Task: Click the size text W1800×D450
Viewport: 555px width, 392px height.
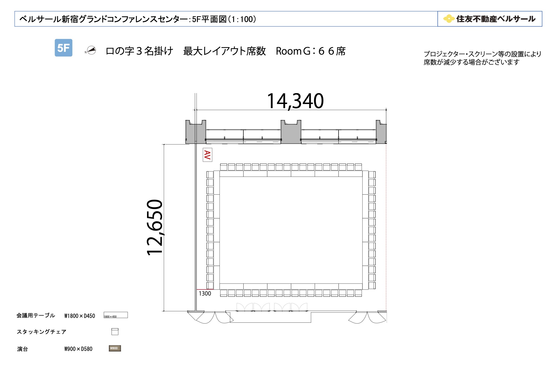Action: click(x=80, y=316)
